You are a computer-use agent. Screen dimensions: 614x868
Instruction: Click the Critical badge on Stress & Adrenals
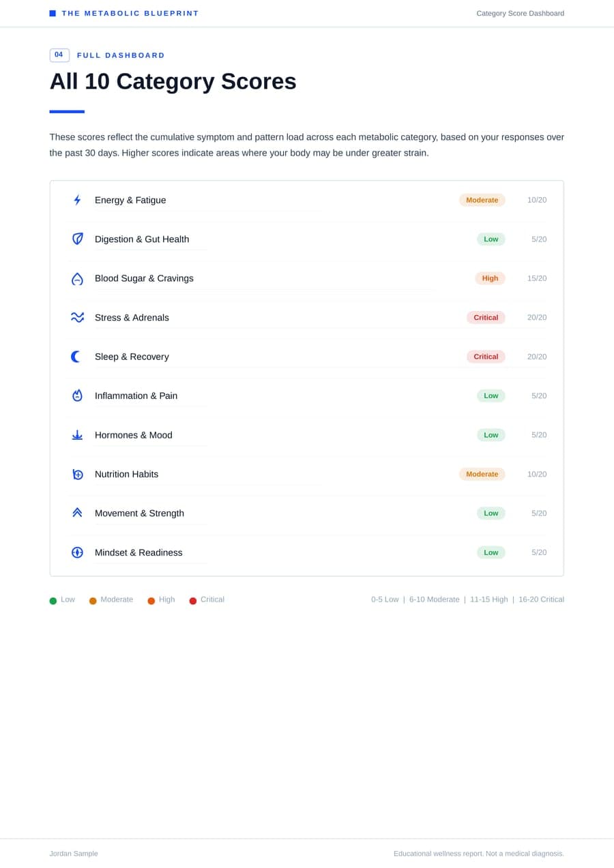[x=486, y=318]
